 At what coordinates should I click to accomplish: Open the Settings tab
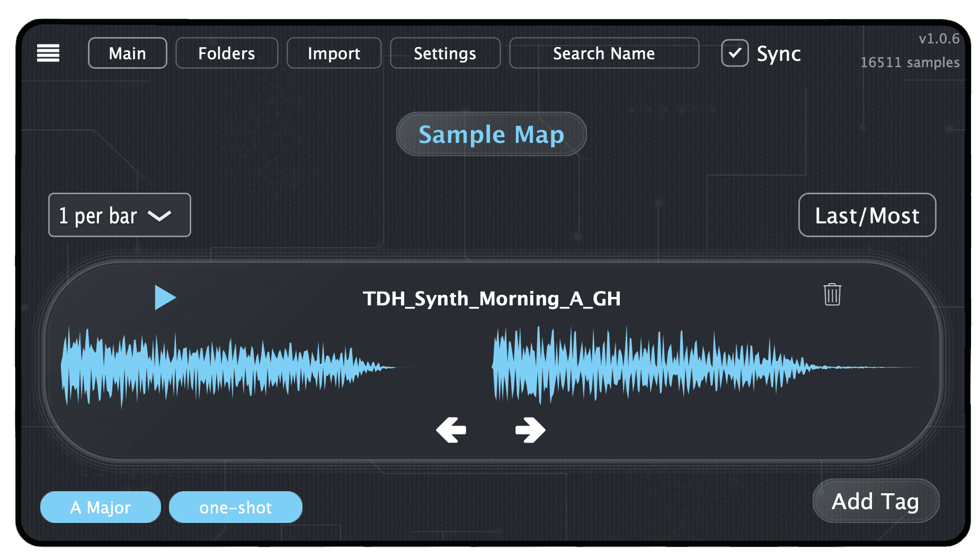click(x=445, y=53)
